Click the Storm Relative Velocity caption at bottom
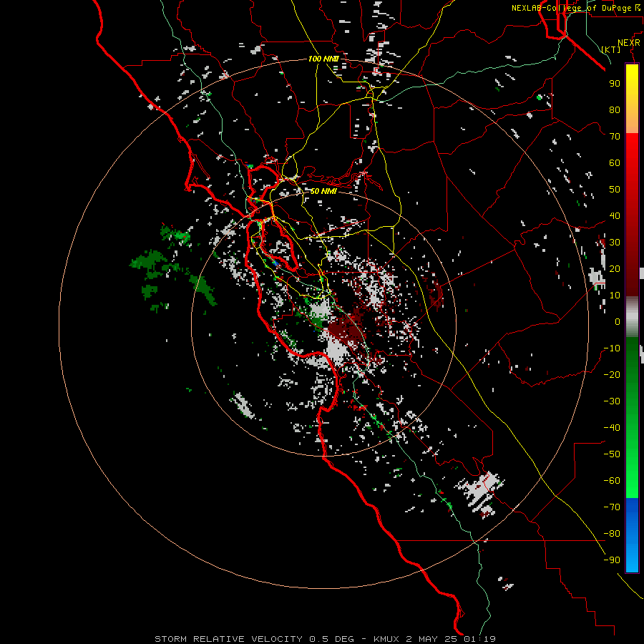The image size is (644, 644). click(x=326, y=639)
